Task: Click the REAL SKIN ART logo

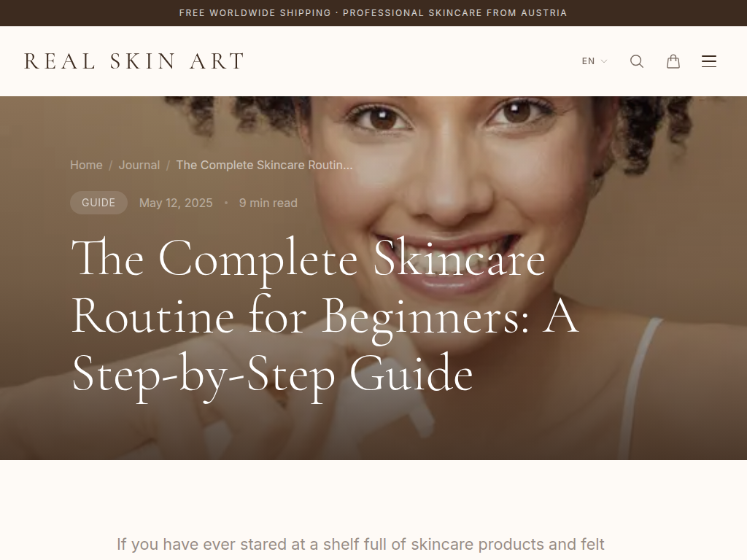Action: click(134, 61)
